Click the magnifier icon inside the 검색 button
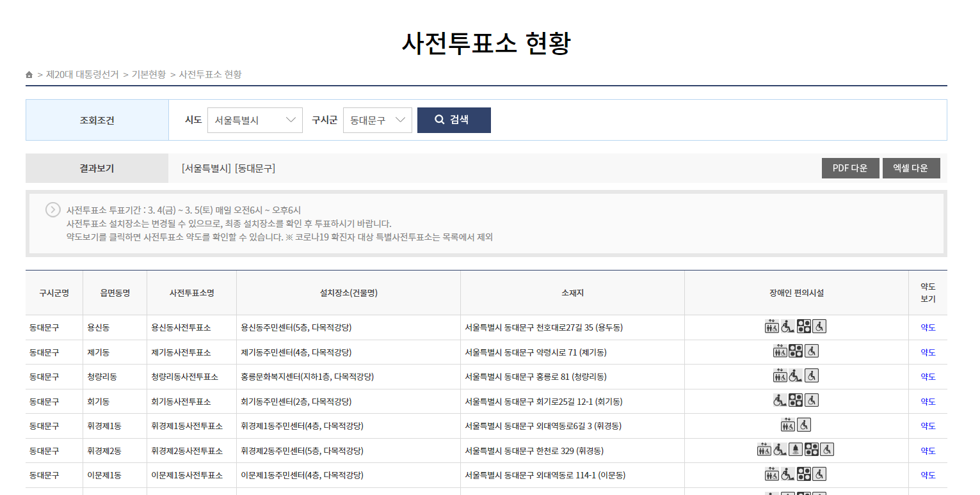The image size is (980, 495). (439, 120)
